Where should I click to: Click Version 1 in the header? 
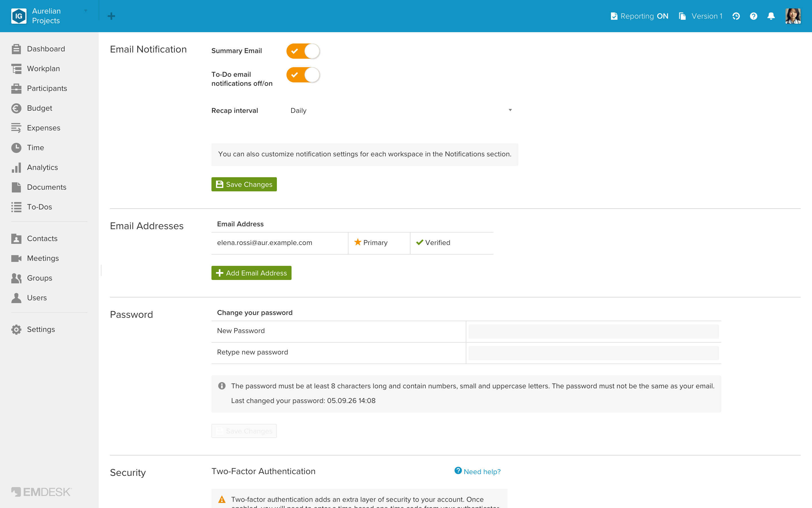(701, 16)
